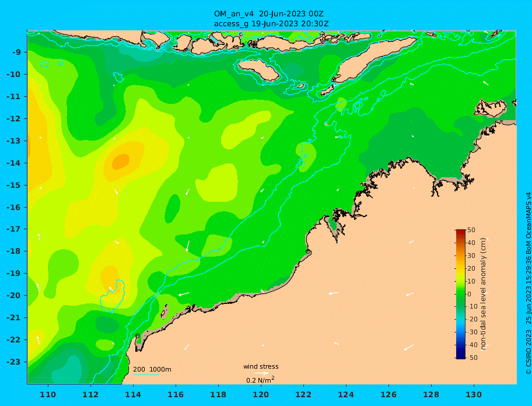The image size is (532, 406).
Task: Click longitude axis label "130"
Action: (474, 394)
